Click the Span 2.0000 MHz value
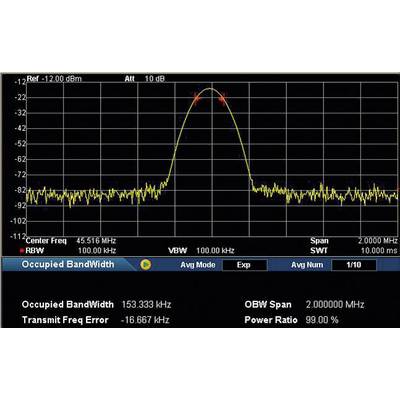The image size is (400, 400). 378,241
